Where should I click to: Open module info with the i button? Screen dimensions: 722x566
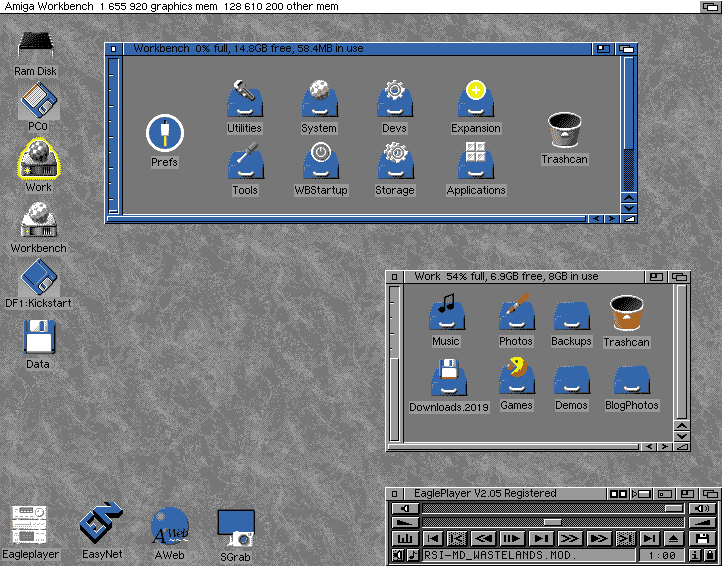694,555
